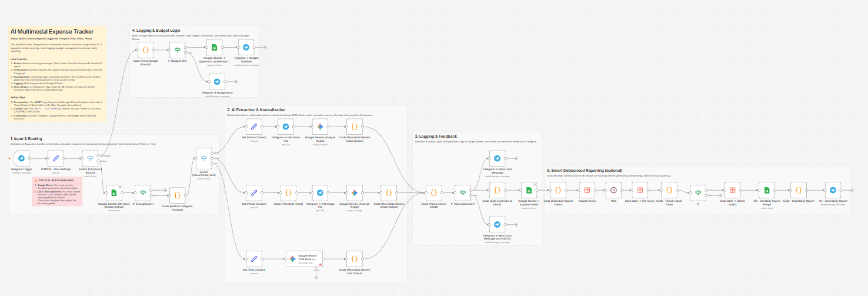
Task: Click the TG - Send Daily Report node
Action: pyautogui.click(x=833, y=191)
